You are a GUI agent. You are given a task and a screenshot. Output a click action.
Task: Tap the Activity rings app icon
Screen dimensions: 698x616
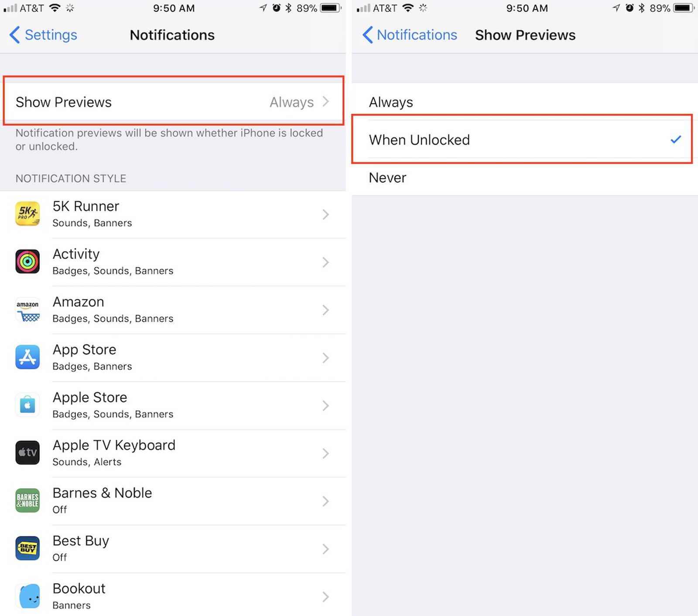[27, 262]
